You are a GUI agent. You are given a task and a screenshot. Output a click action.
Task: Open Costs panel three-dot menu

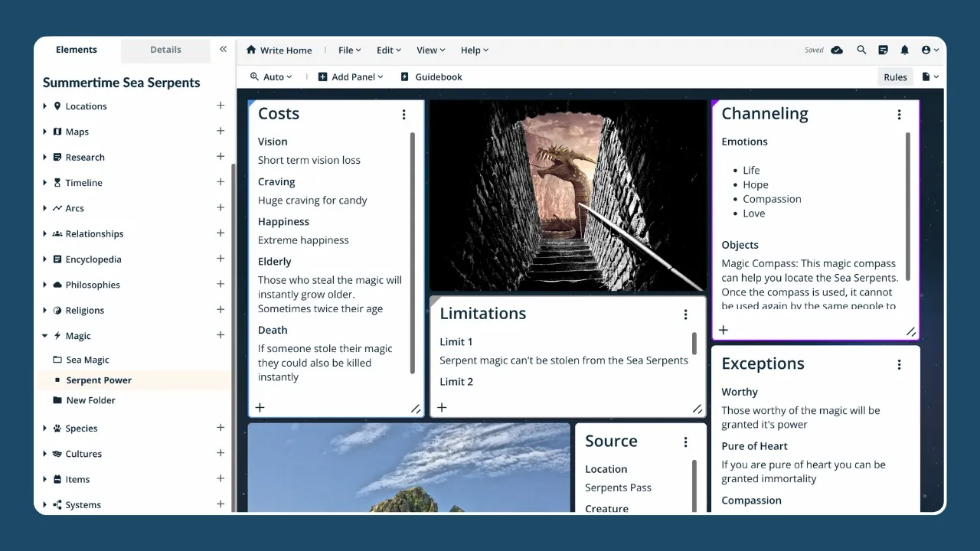[403, 115]
